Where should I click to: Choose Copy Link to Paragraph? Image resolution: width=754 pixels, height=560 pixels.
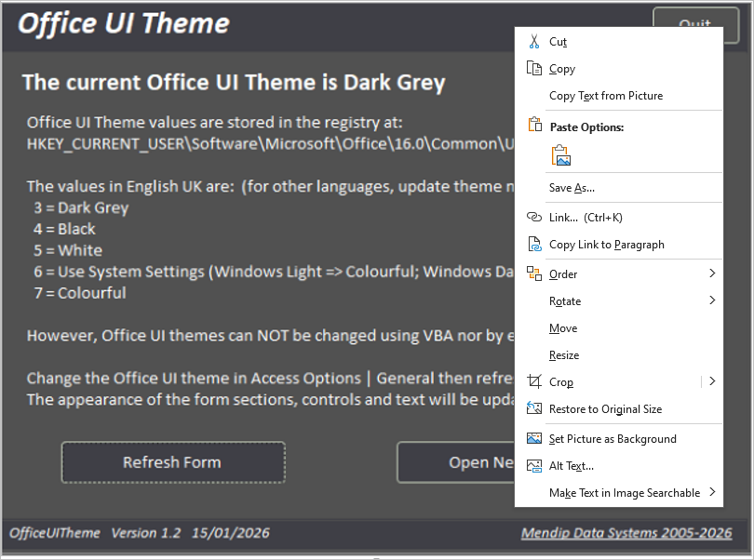[618, 245]
